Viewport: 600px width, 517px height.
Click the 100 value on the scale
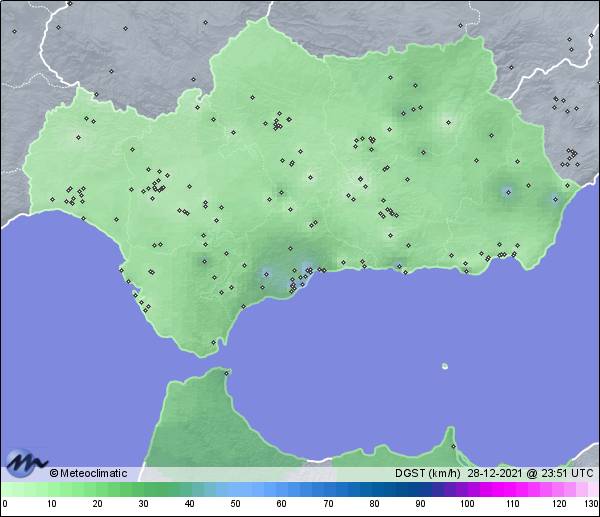tap(467, 504)
